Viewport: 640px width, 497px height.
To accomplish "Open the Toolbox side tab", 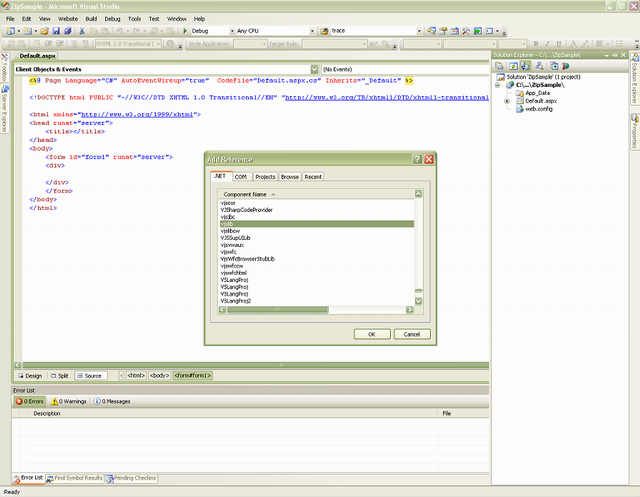I will click(4, 67).
